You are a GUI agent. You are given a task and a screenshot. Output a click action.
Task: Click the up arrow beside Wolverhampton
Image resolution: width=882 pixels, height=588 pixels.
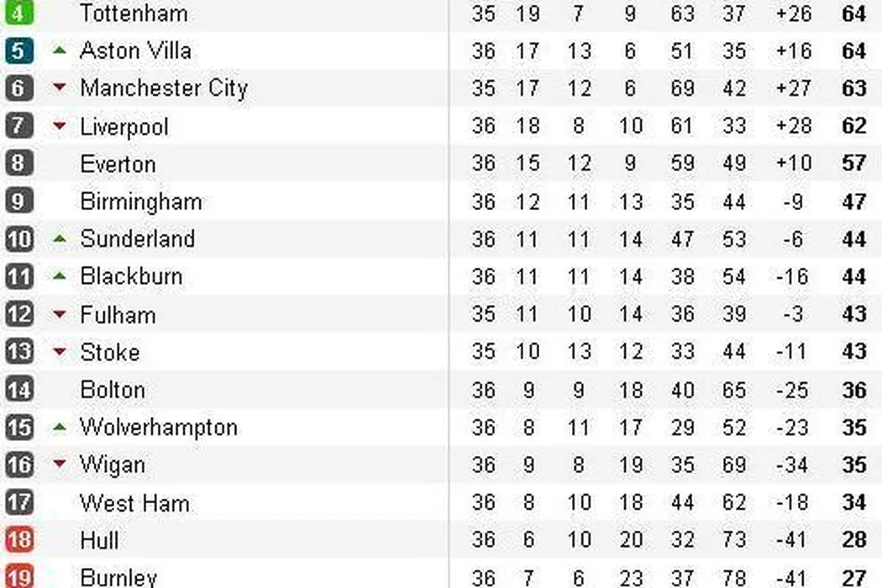[59, 427]
